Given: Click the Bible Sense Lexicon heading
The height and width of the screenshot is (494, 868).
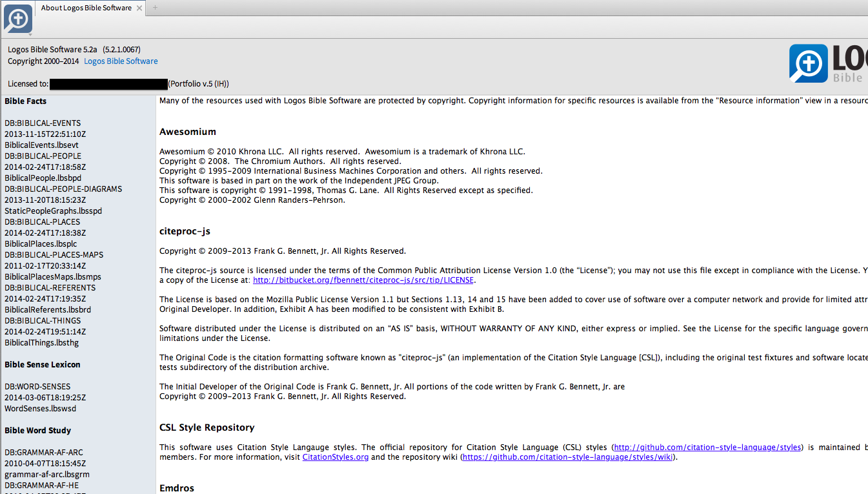Looking at the screenshot, I should point(43,365).
